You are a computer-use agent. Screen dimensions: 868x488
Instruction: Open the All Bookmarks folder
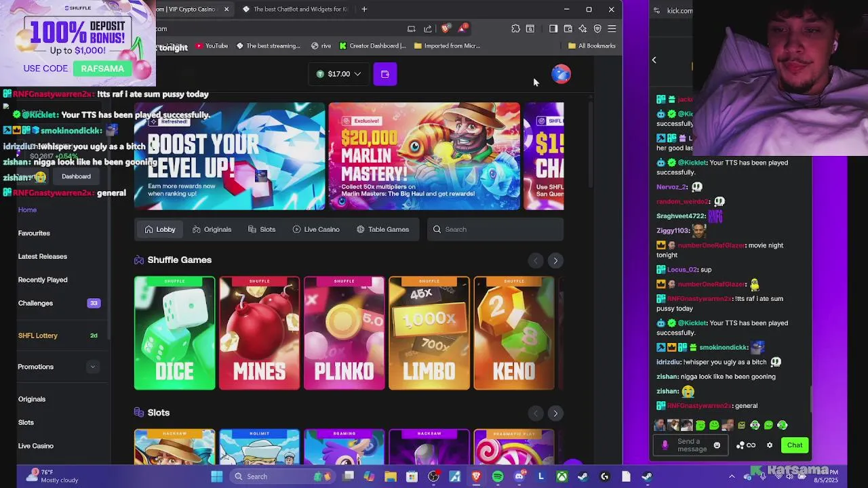(x=592, y=45)
